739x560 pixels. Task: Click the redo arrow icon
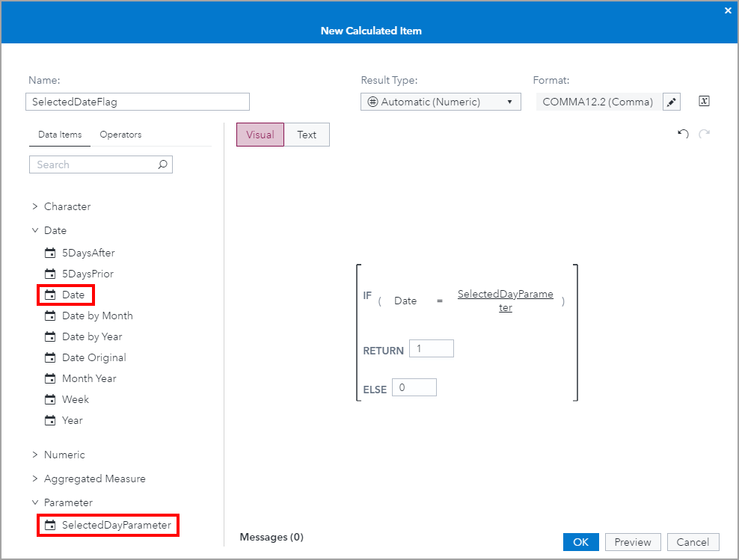click(x=703, y=134)
